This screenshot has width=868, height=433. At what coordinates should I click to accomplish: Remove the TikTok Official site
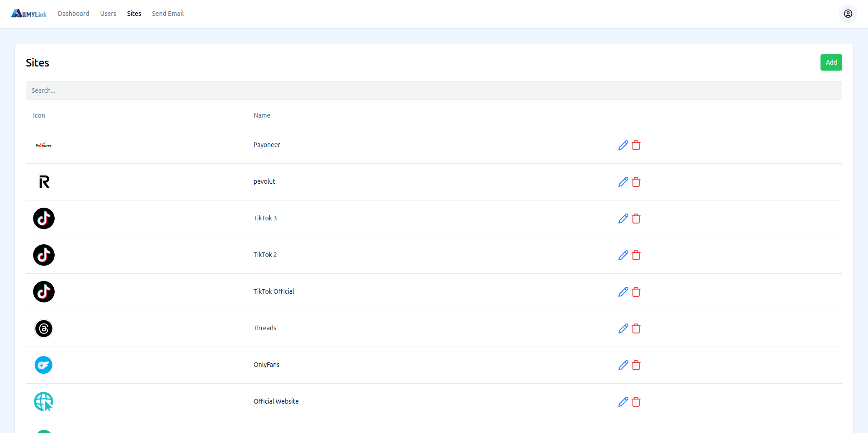(636, 292)
